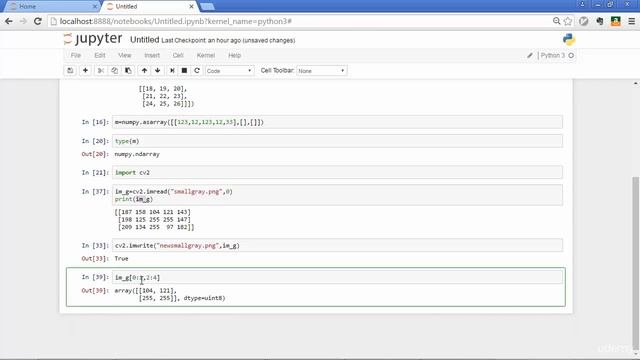This screenshot has width=640, height=360.
Task: Open the Cell menu
Action: pyautogui.click(x=178, y=56)
